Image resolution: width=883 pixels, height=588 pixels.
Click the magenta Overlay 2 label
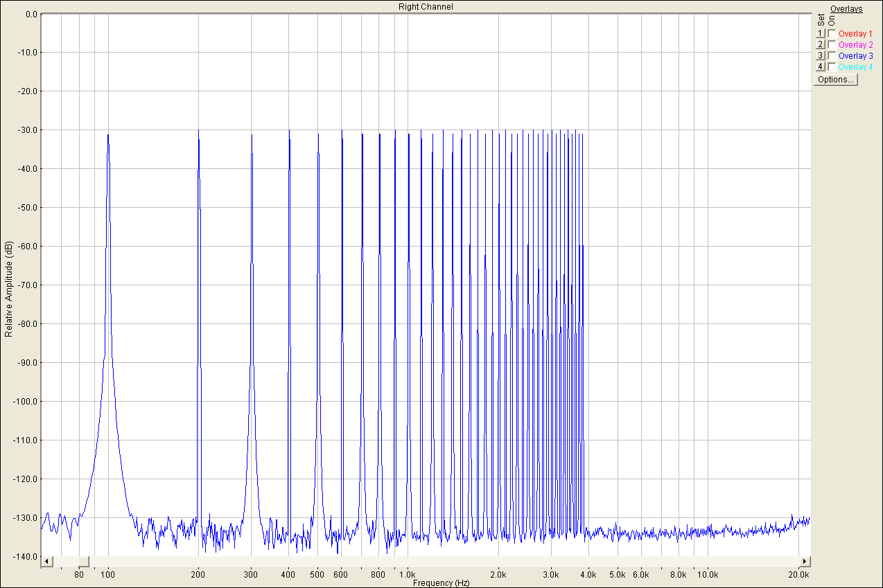tap(855, 44)
